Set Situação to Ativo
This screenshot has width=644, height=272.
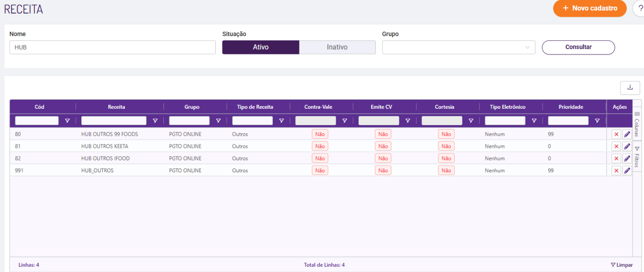[260, 47]
